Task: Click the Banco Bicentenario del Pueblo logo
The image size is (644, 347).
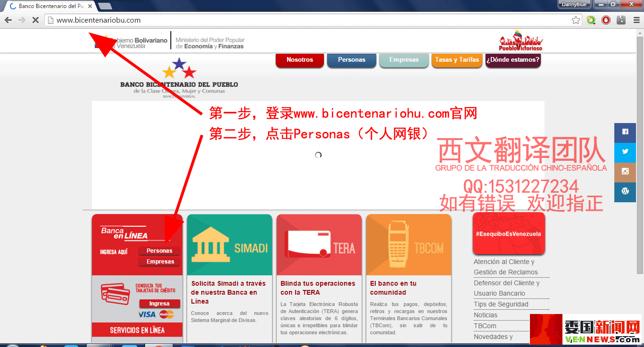Action: coord(179,78)
